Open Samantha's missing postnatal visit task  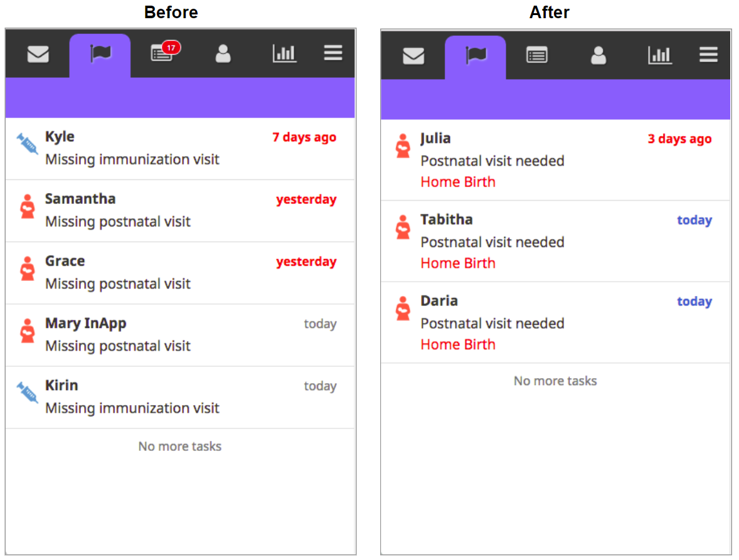[180, 211]
